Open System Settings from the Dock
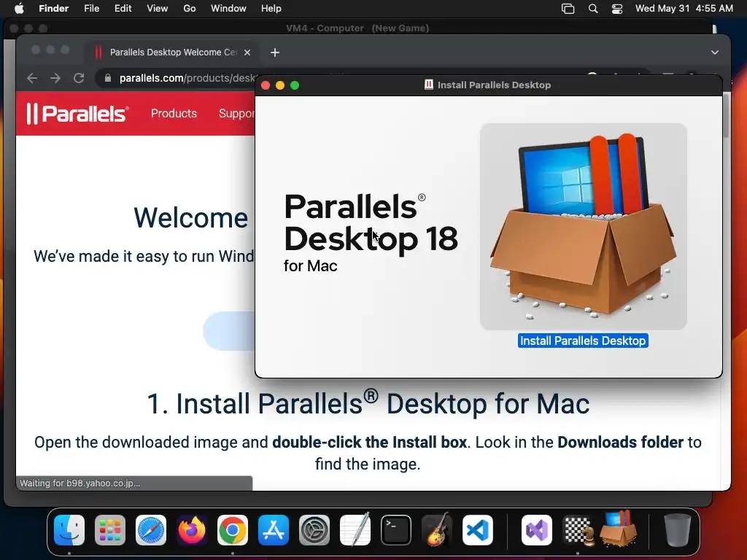Screen dimensions: 747x560 coord(314,530)
